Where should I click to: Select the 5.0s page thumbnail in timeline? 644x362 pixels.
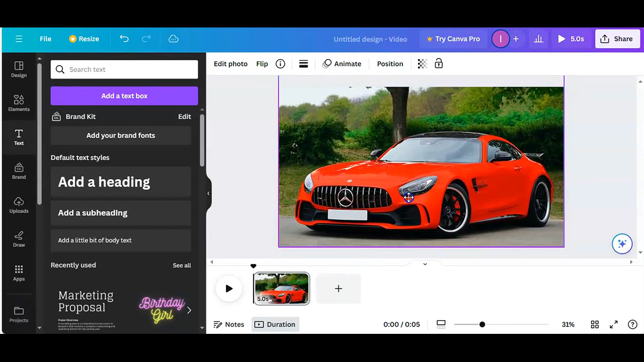(x=281, y=289)
